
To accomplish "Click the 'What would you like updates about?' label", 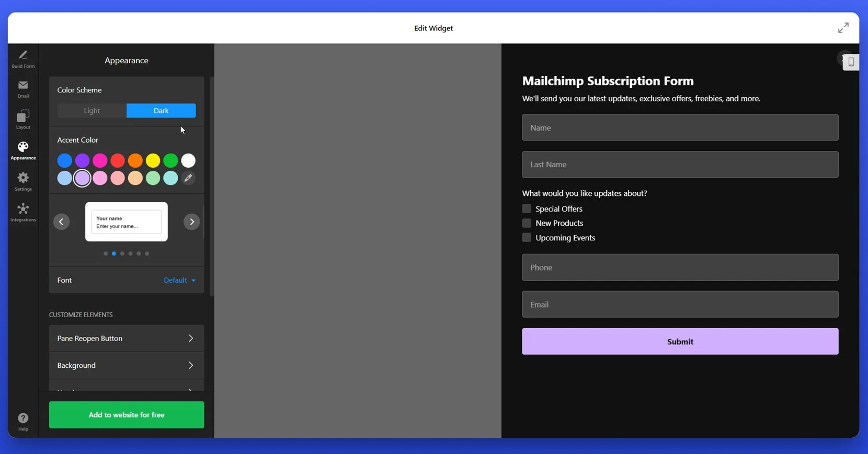I will point(585,193).
